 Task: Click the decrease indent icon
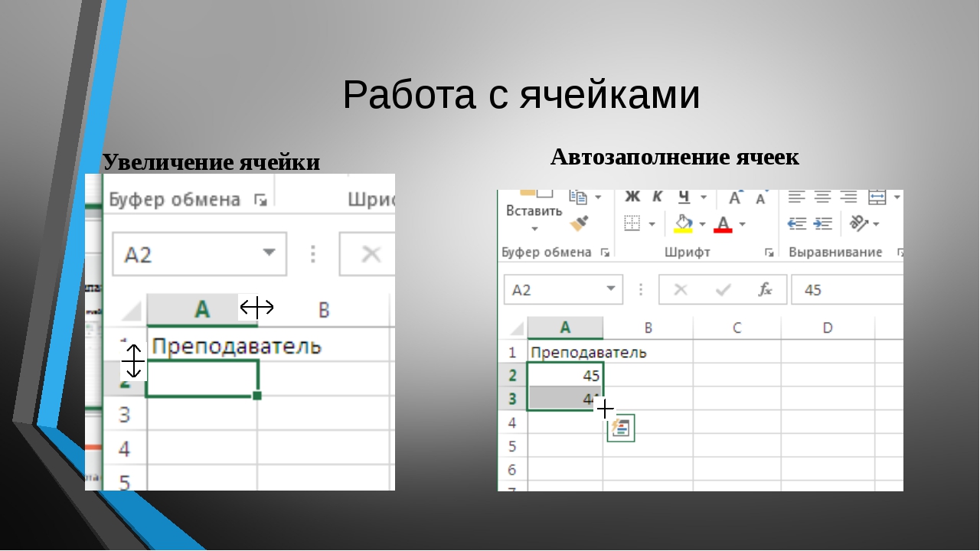798,223
